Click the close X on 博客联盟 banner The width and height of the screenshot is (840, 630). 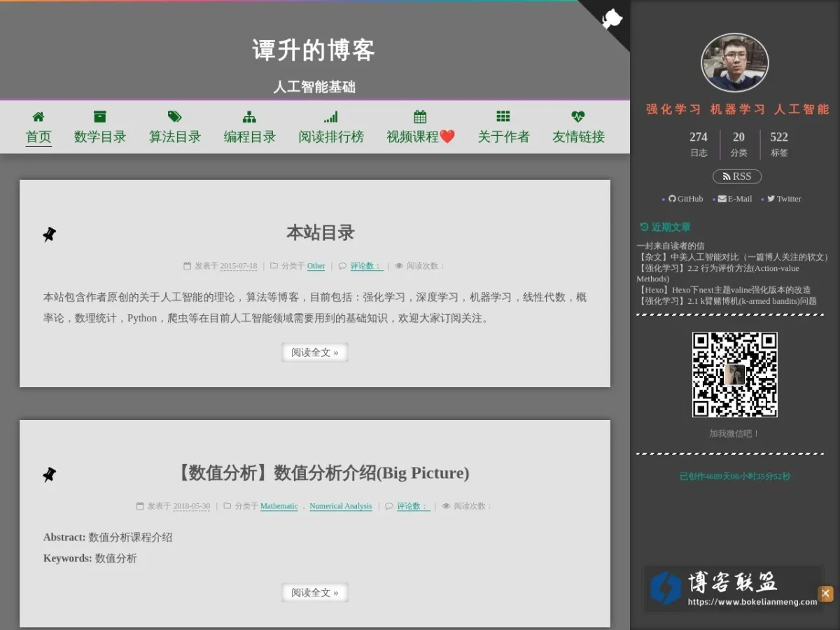coord(826,594)
